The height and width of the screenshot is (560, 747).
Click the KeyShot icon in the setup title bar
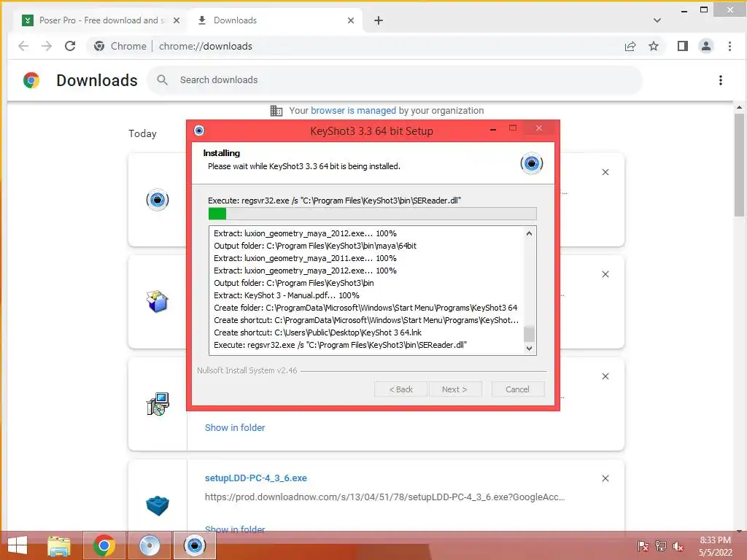[199, 131]
